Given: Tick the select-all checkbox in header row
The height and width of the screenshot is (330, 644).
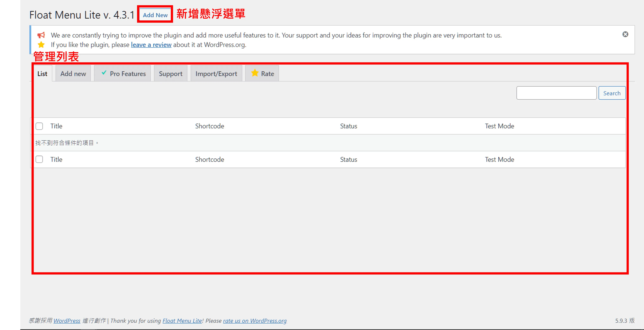Looking at the screenshot, I should [x=39, y=126].
